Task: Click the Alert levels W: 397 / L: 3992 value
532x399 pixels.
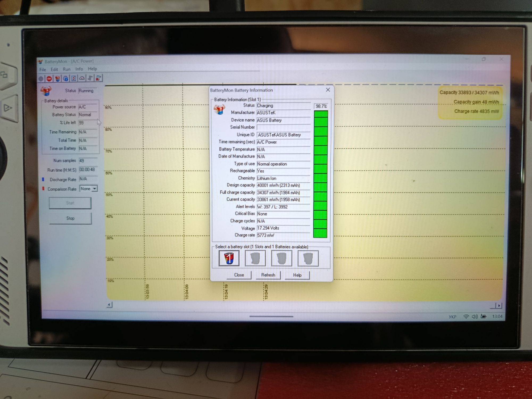Action: [284, 207]
